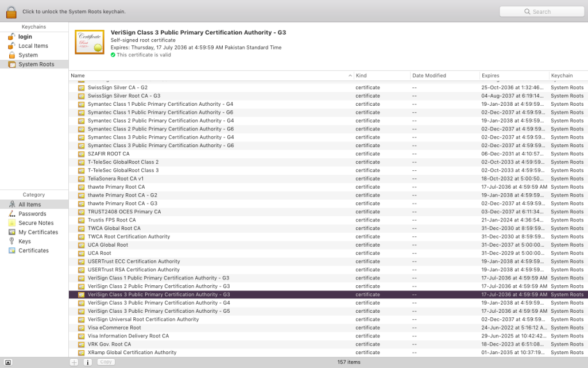Click certificate icon beside Visa eCommerce Root
Viewport: 588px width, 368px height.
(81, 328)
